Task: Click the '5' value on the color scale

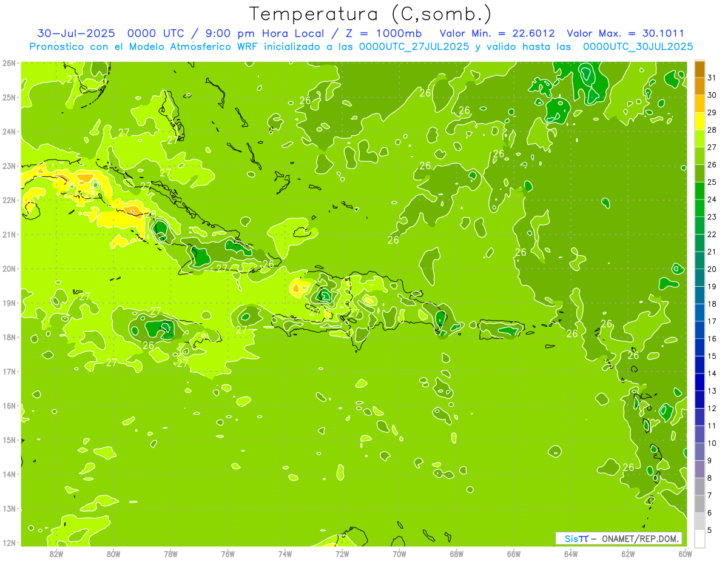Action: [x=710, y=530]
